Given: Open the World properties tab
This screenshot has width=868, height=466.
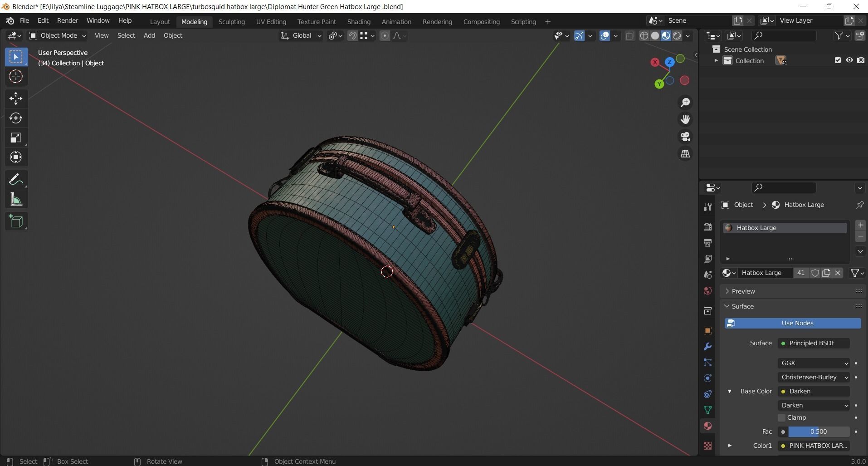Looking at the screenshot, I should [x=707, y=290].
